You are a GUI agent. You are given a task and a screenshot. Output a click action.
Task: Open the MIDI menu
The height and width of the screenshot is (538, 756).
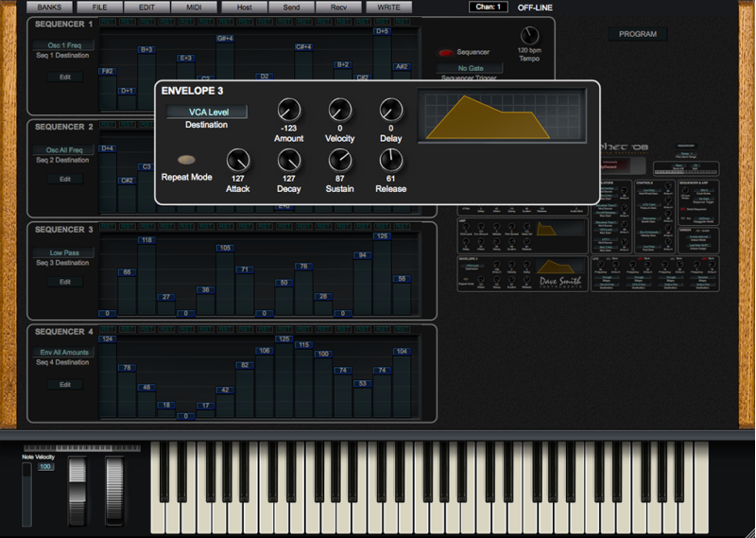click(x=193, y=7)
